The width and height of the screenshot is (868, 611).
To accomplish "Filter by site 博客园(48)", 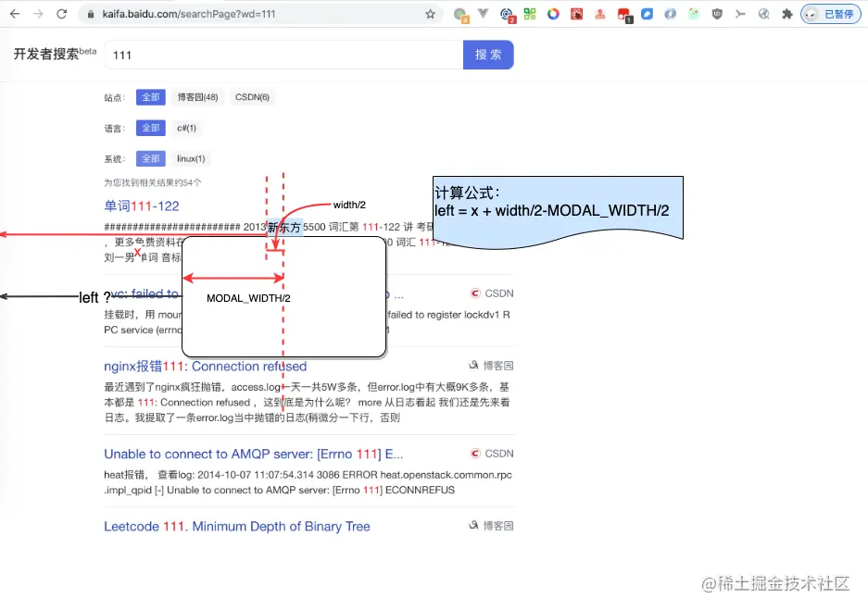I will (197, 97).
